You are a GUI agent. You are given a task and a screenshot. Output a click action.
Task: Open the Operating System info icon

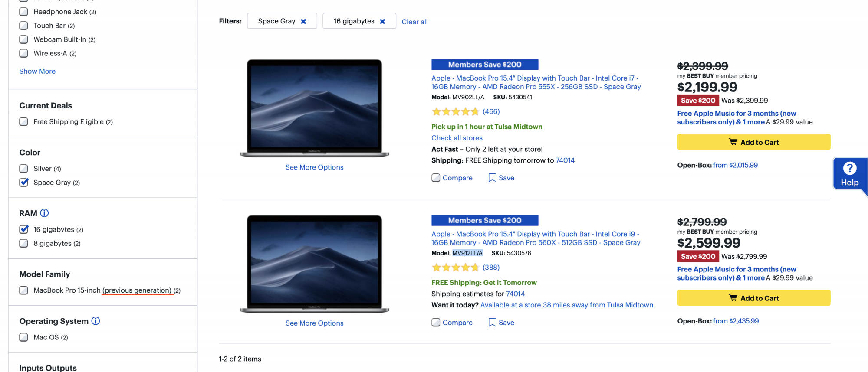[x=95, y=321]
